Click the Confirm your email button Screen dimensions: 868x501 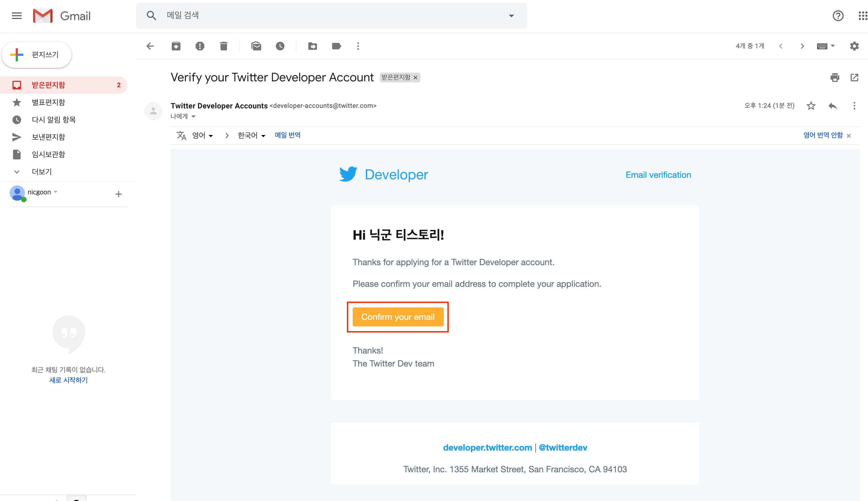point(398,317)
